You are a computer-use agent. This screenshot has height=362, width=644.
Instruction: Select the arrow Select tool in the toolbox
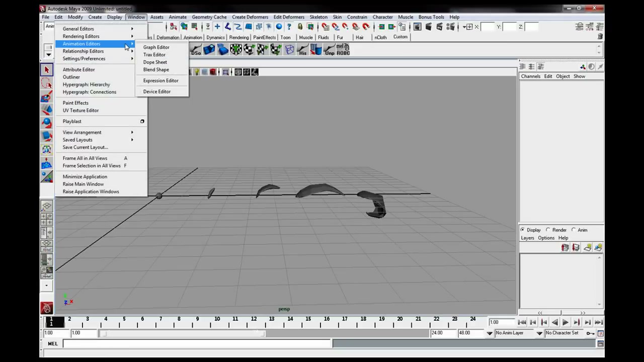click(x=47, y=70)
